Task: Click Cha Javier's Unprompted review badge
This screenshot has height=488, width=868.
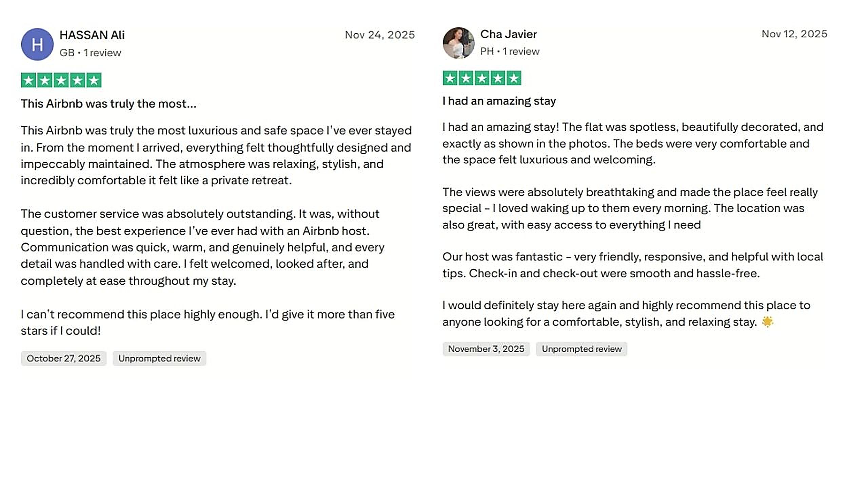Action: 581,349
